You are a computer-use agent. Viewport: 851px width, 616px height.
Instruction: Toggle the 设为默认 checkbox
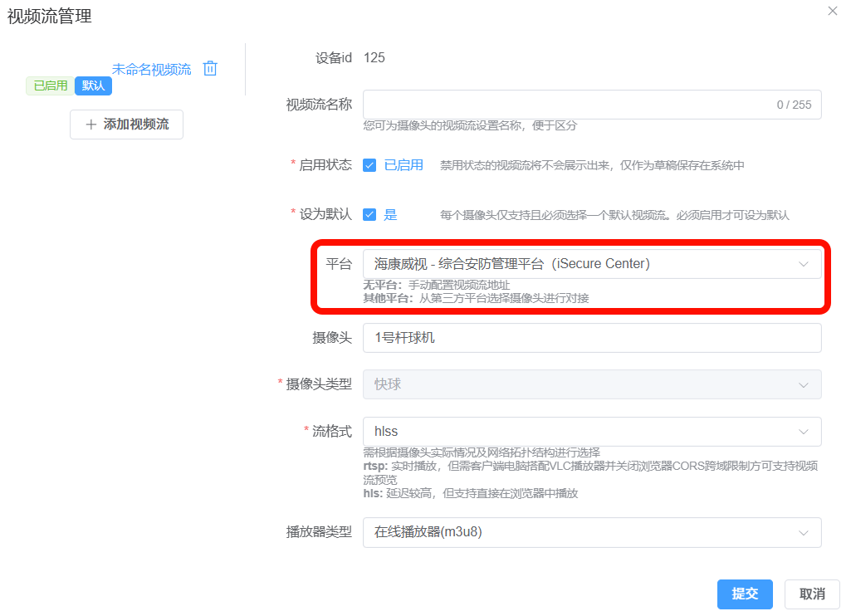(369, 215)
